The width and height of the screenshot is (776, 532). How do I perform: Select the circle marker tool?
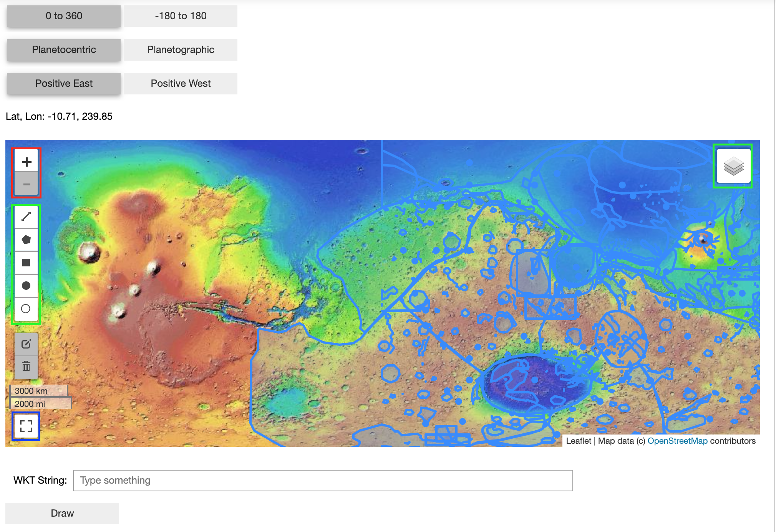pyautogui.click(x=26, y=309)
